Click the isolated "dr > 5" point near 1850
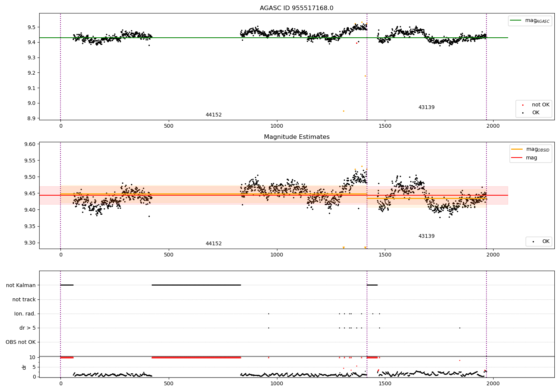Viewport: 560px width, 392px height. pyautogui.click(x=460, y=328)
